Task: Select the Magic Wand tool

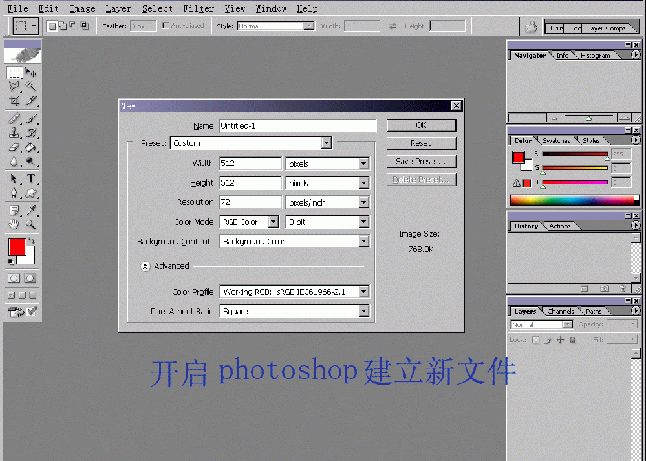Action: [x=30, y=86]
